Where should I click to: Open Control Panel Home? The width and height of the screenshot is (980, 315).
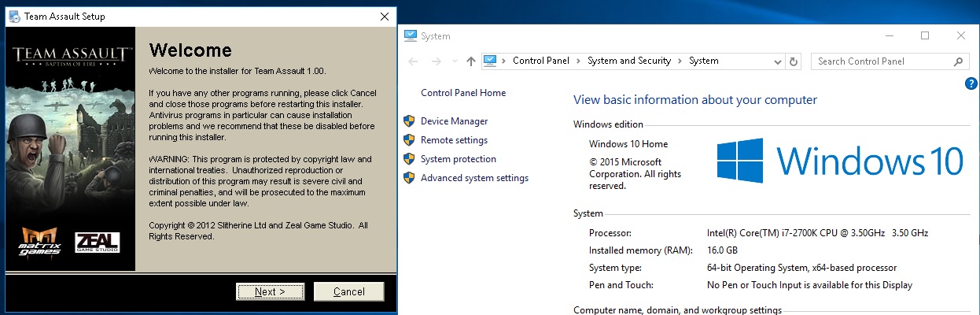click(463, 93)
